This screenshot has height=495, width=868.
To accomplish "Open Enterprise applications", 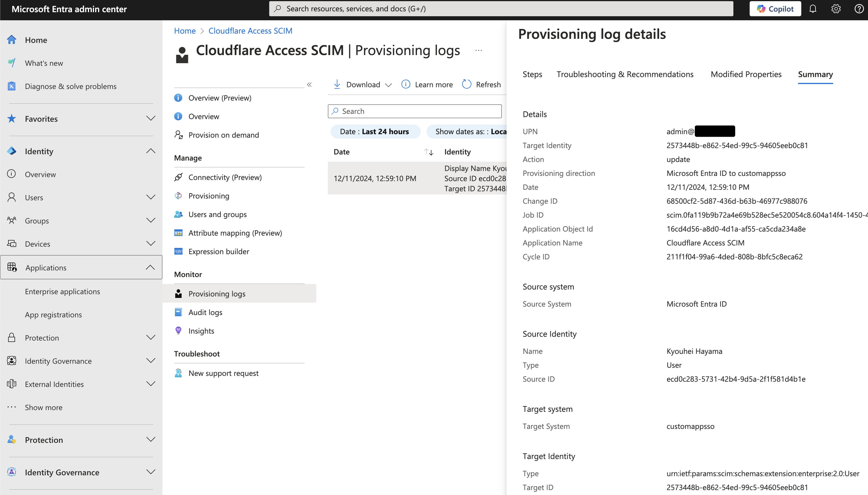I will coord(62,291).
